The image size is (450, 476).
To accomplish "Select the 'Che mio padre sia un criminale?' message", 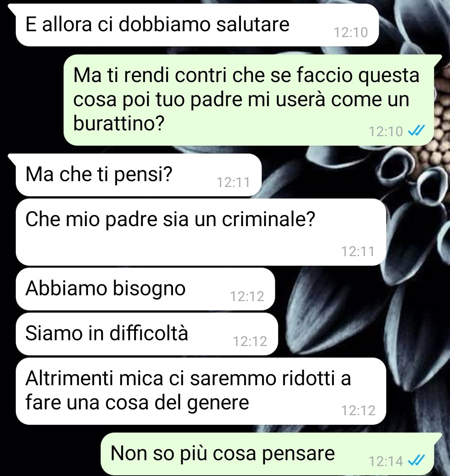I will click(201, 232).
